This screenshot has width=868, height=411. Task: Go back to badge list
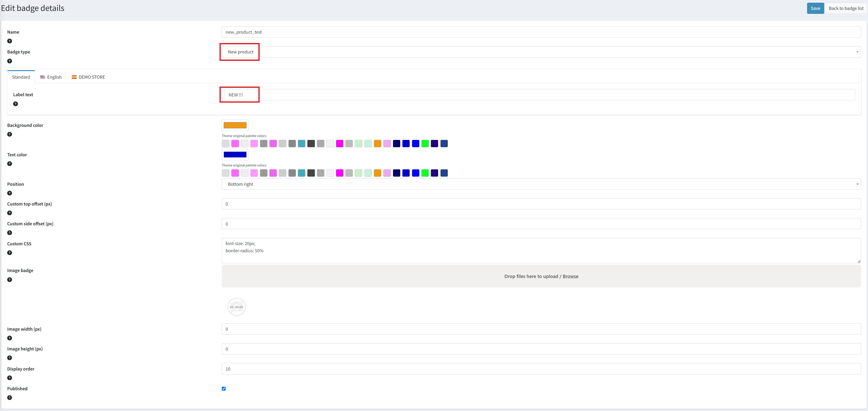point(846,8)
